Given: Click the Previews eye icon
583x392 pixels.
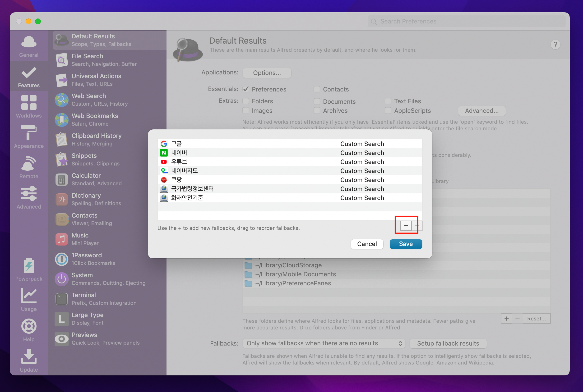Looking at the screenshot, I should tap(62, 339).
